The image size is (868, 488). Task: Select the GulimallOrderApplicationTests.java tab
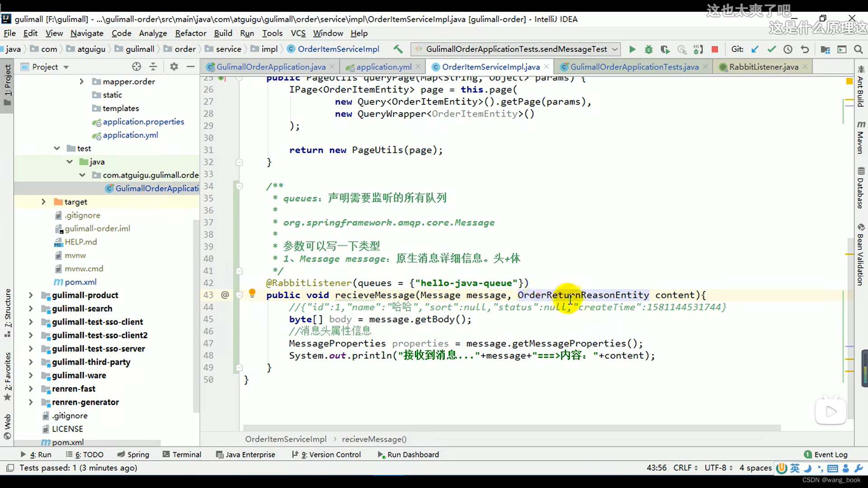(x=634, y=67)
